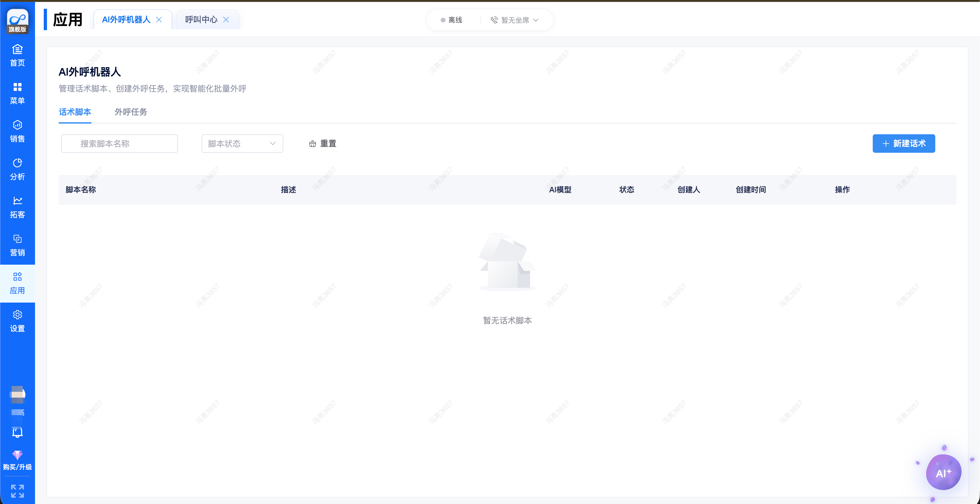Open the 菜单 grid menu icon
This screenshot has height=504, width=980.
pyautogui.click(x=17, y=93)
